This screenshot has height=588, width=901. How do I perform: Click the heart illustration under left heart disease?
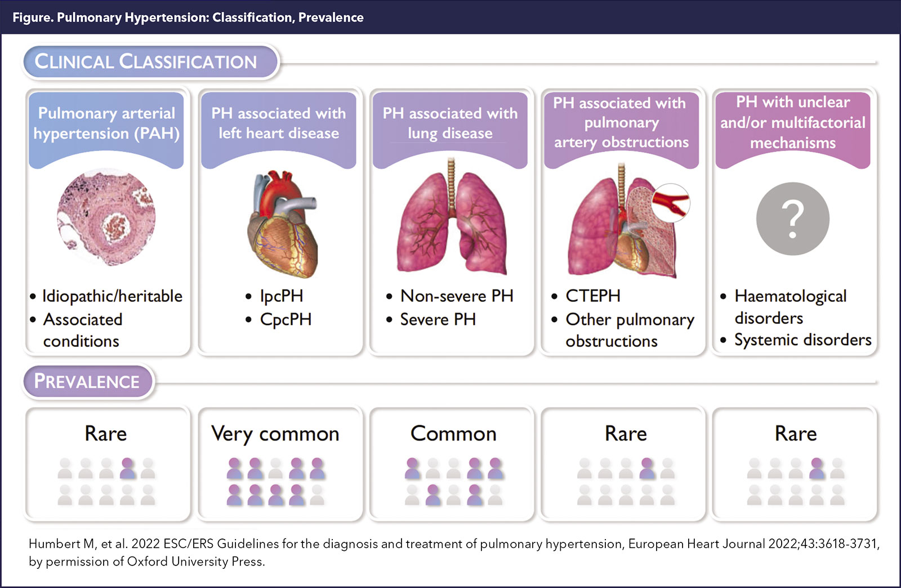pos(283,224)
